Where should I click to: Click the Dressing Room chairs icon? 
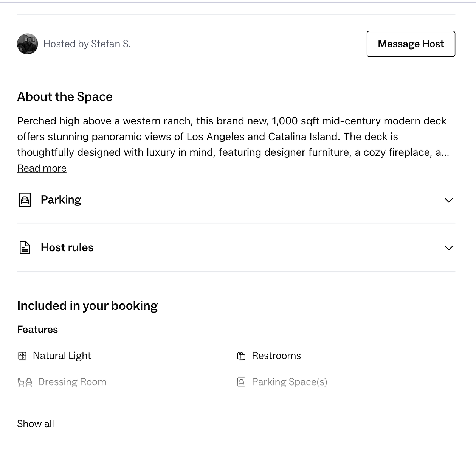(x=25, y=382)
